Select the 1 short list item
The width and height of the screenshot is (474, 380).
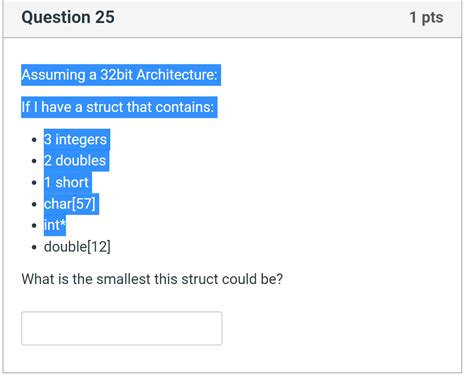pyautogui.click(x=66, y=182)
